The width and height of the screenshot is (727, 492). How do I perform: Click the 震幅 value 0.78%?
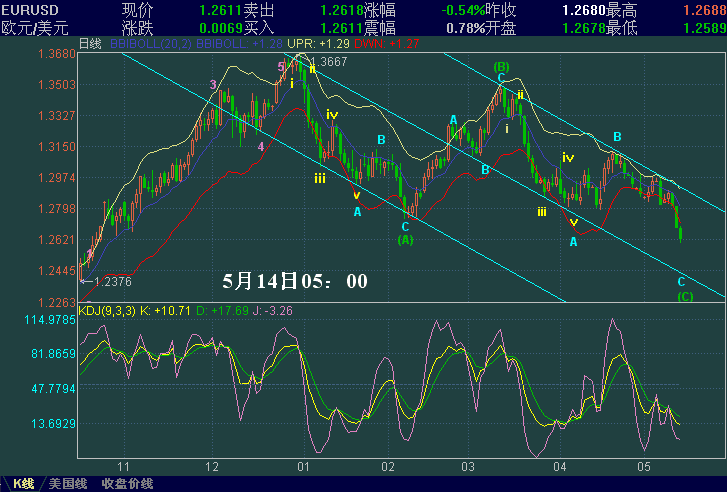[466, 28]
